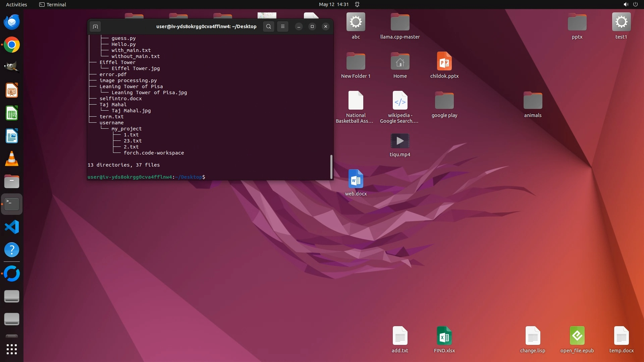Screen dimensions: 644x362
Task: Open the terminal hamburger menu
Action: pos(283,26)
